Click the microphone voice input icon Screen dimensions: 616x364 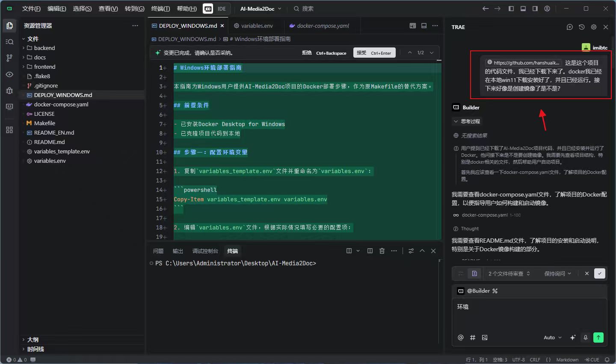[x=586, y=338]
